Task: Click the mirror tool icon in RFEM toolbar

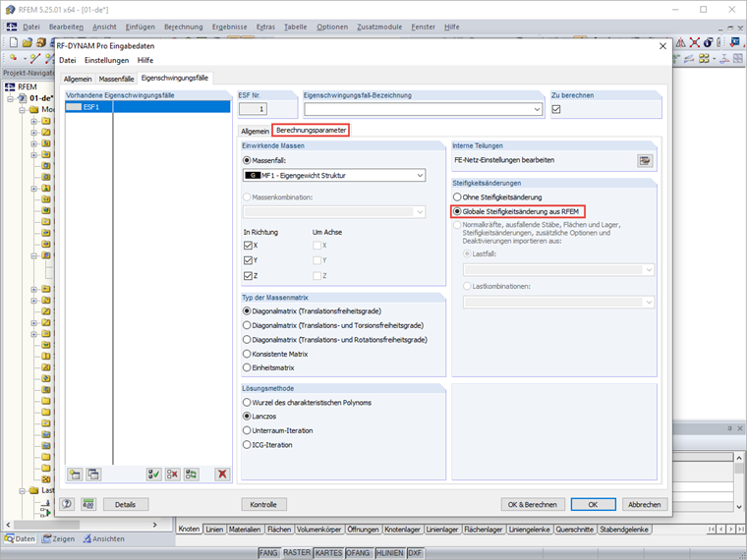Action: [680, 42]
